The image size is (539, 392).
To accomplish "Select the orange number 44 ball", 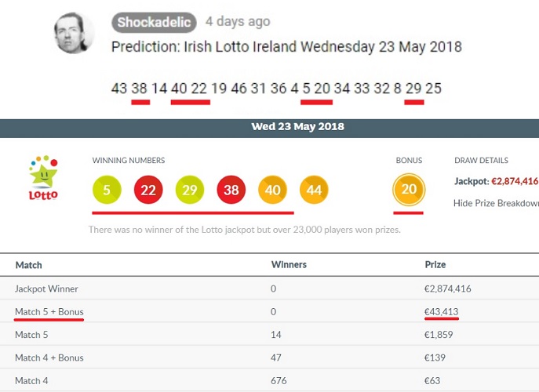I will tap(314, 190).
